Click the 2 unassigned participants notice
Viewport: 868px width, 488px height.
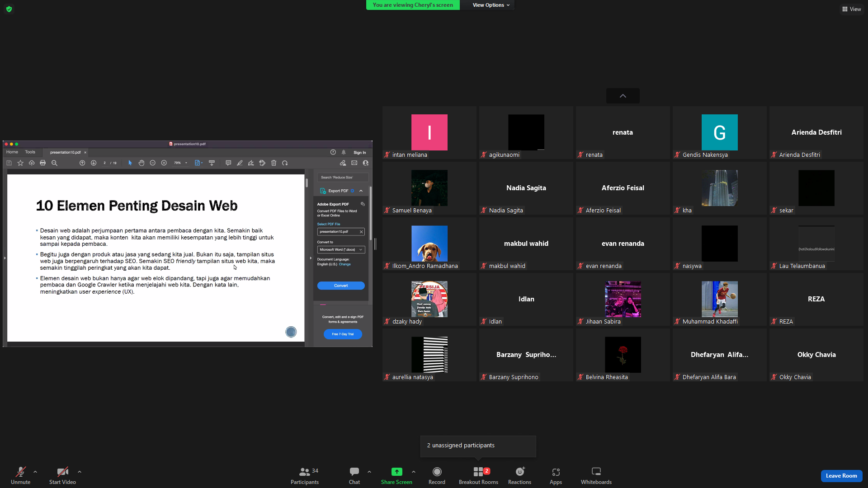coord(478,446)
